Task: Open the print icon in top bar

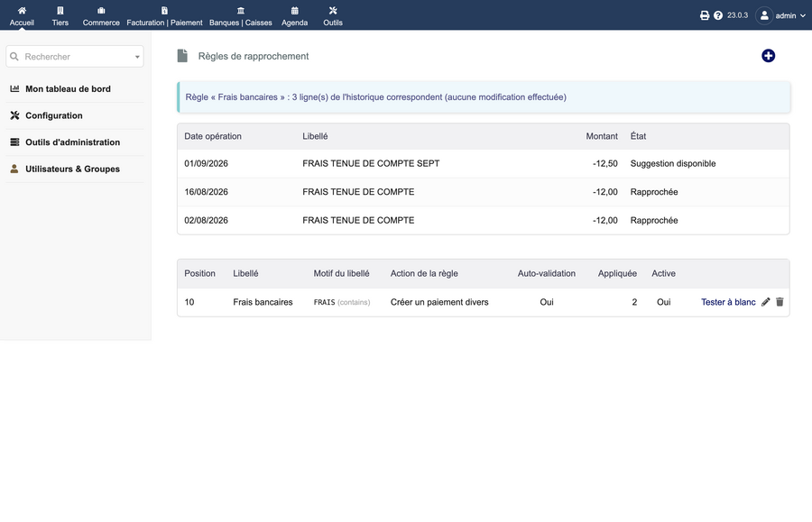Action: coord(705,15)
